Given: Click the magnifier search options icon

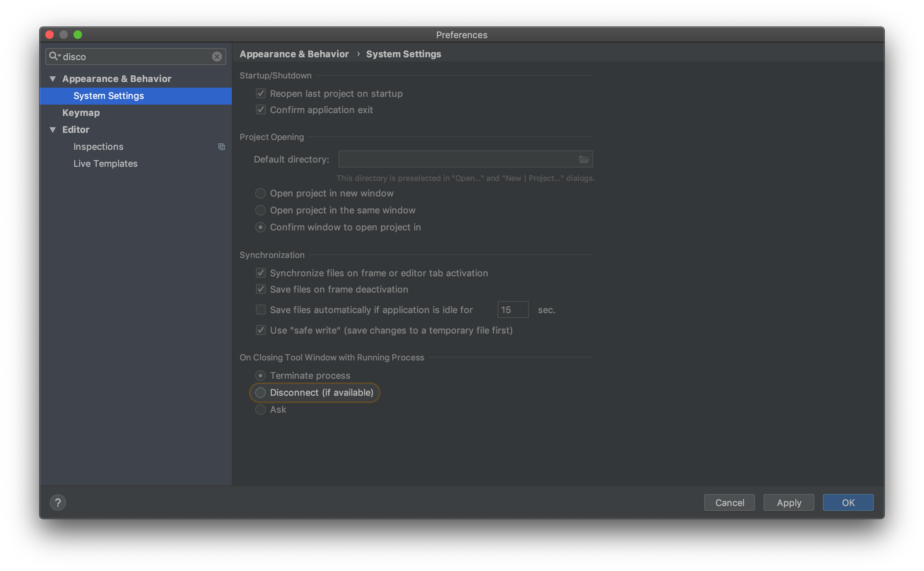Looking at the screenshot, I should tap(54, 56).
